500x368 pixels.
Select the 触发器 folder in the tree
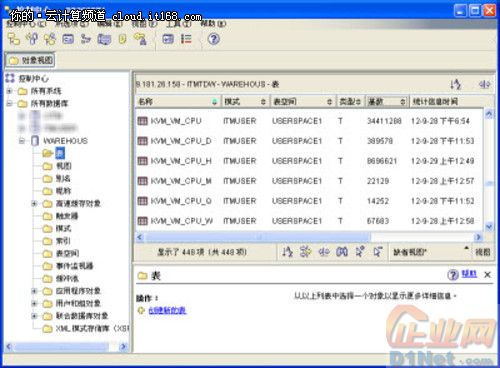coord(67,216)
